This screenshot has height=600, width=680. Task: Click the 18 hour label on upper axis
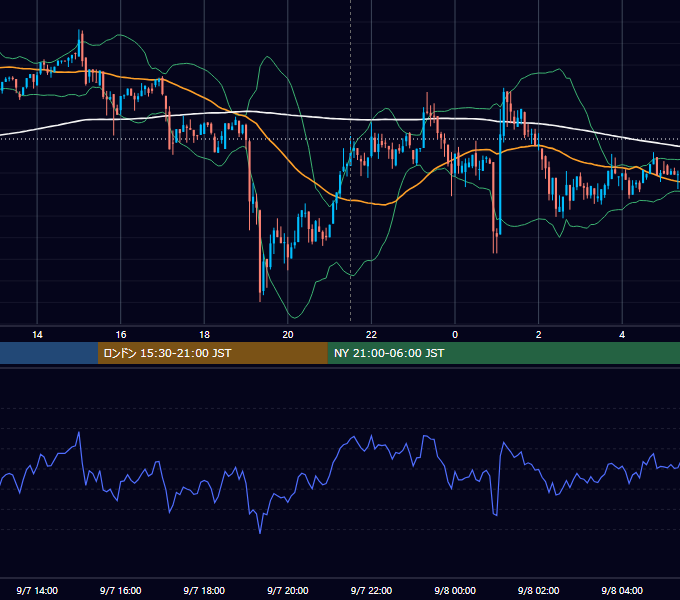coord(204,335)
